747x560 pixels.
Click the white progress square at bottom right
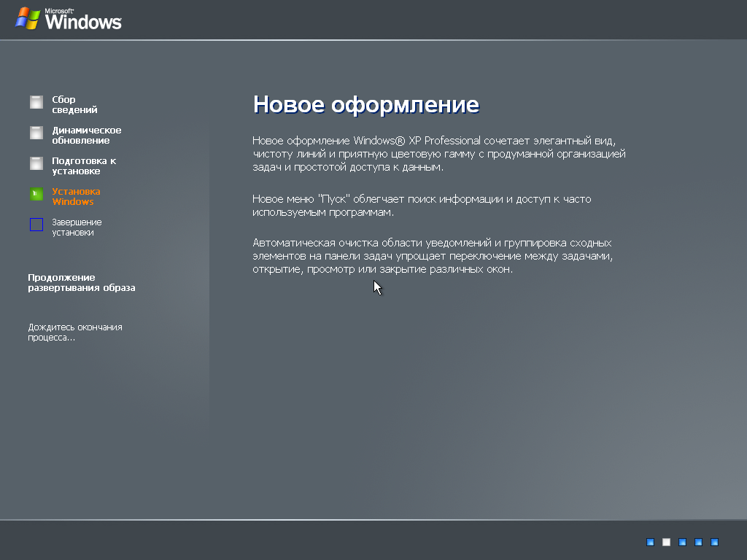click(x=667, y=542)
